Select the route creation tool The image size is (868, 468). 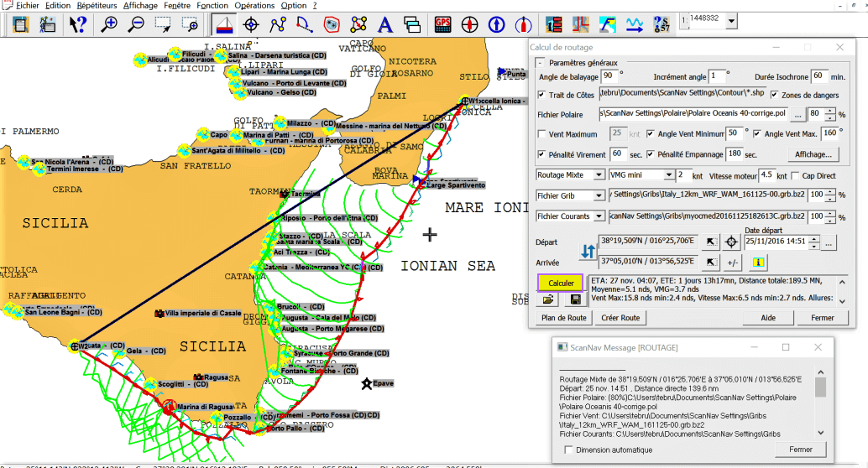pos(278,24)
